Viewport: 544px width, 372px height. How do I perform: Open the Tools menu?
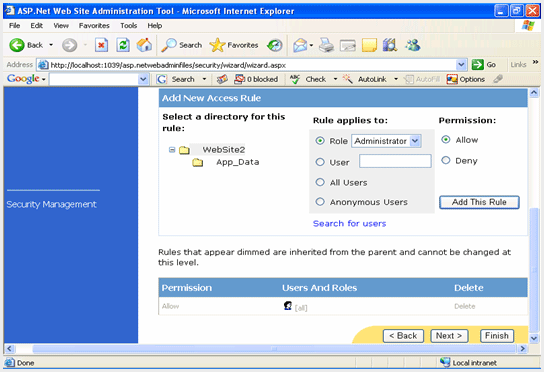pyautogui.click(x=129, y=26)
